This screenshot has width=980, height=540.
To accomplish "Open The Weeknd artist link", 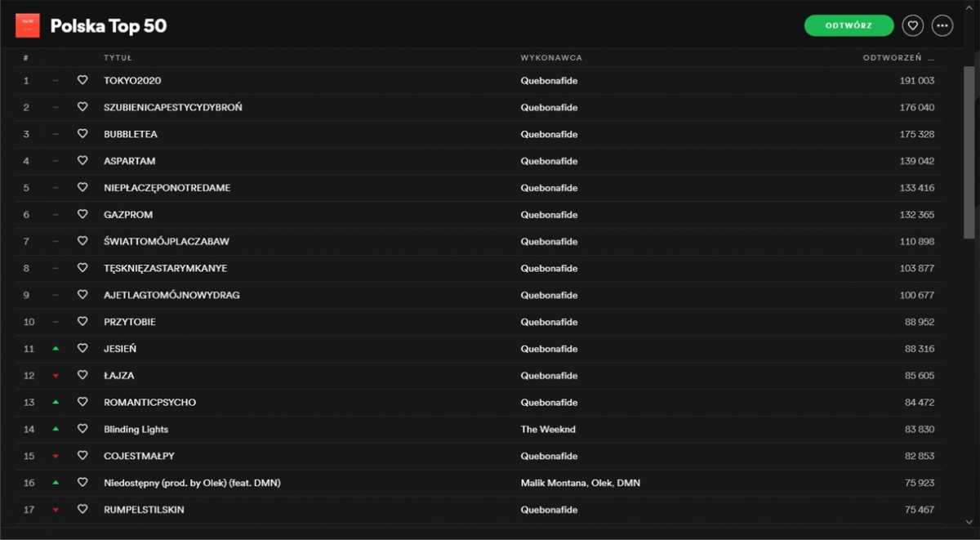I will pos(548,429).
